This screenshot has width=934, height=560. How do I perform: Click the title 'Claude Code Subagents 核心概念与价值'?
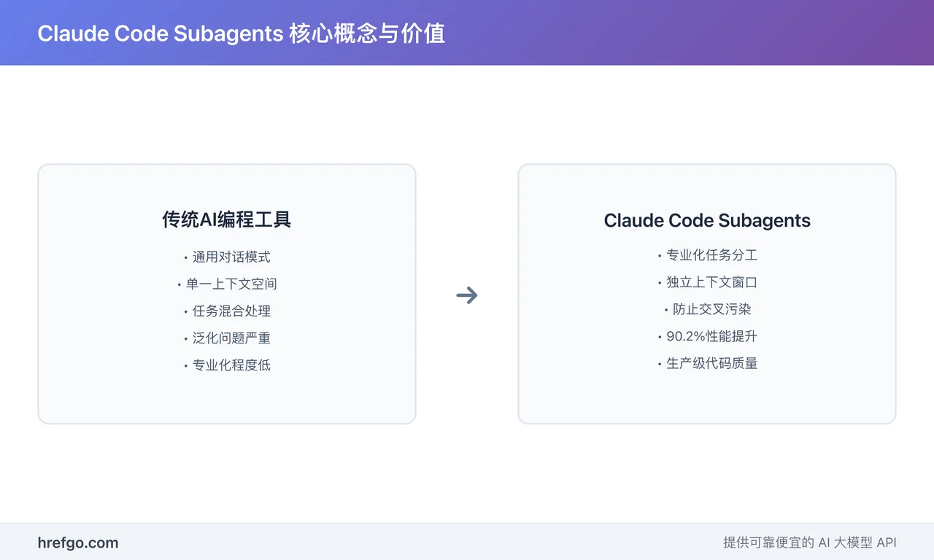[242, 34]
